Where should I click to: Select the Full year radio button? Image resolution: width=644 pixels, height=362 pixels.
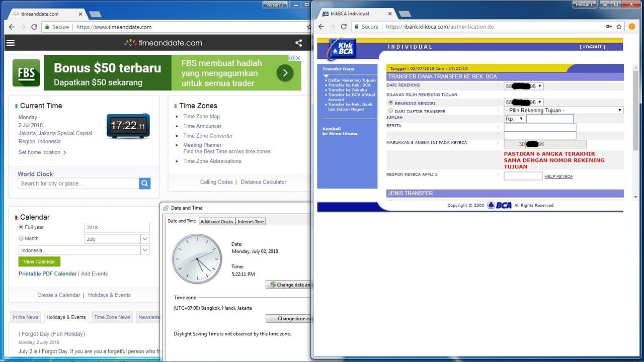pos(21,227)
